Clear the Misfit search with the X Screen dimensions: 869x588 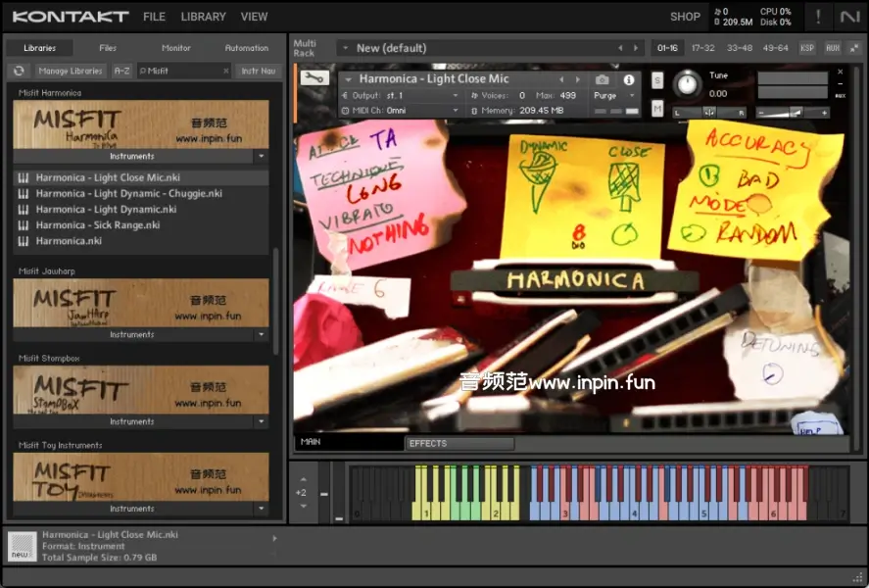click(225, 71)
